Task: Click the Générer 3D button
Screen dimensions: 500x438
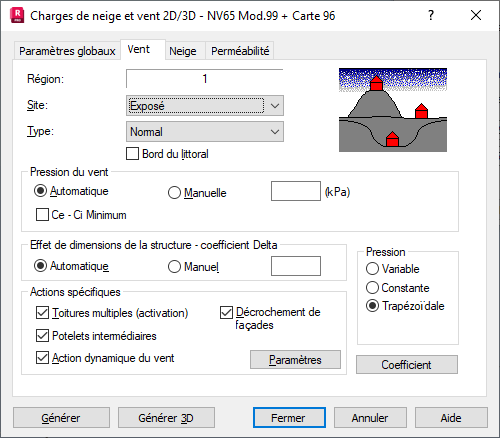Action: (166, 418)
